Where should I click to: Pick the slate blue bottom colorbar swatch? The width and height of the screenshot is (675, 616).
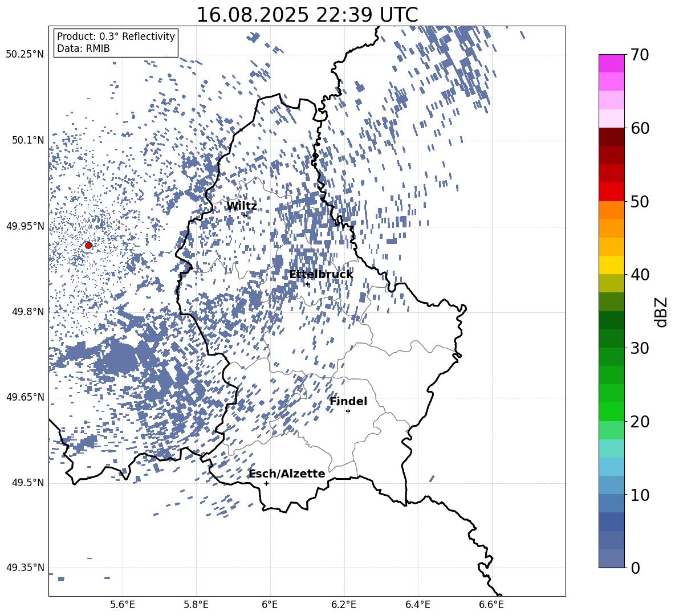coord(612,558)
